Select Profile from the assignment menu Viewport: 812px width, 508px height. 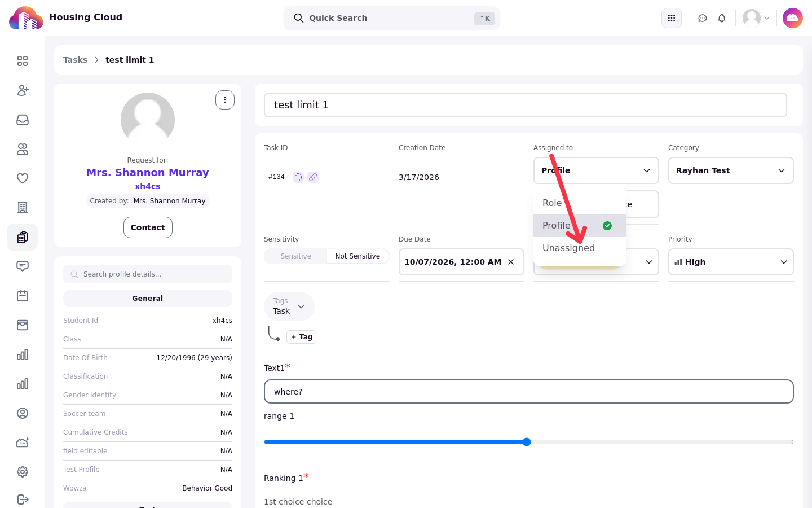(580, 226)
